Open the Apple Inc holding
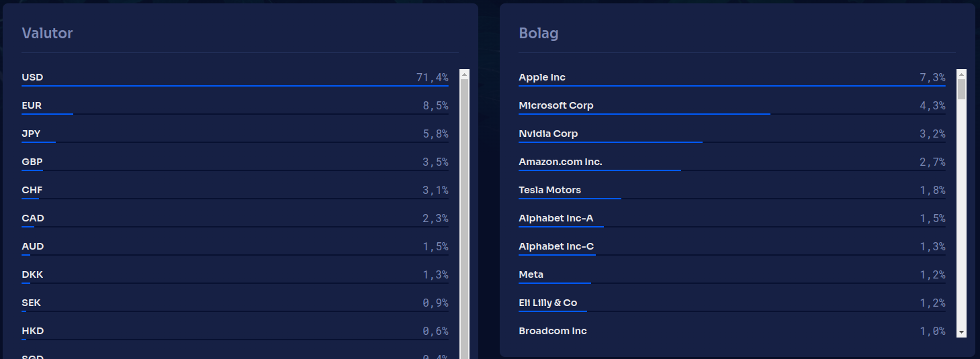This screenshot has height=359, width=980. pos(542,77)
